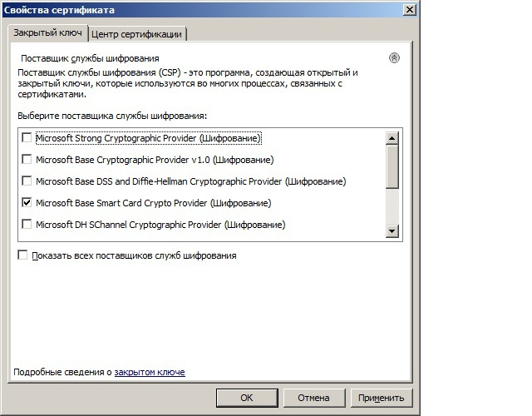
Task: Click scrollbar track below the thumb
Action: point(393,208)
